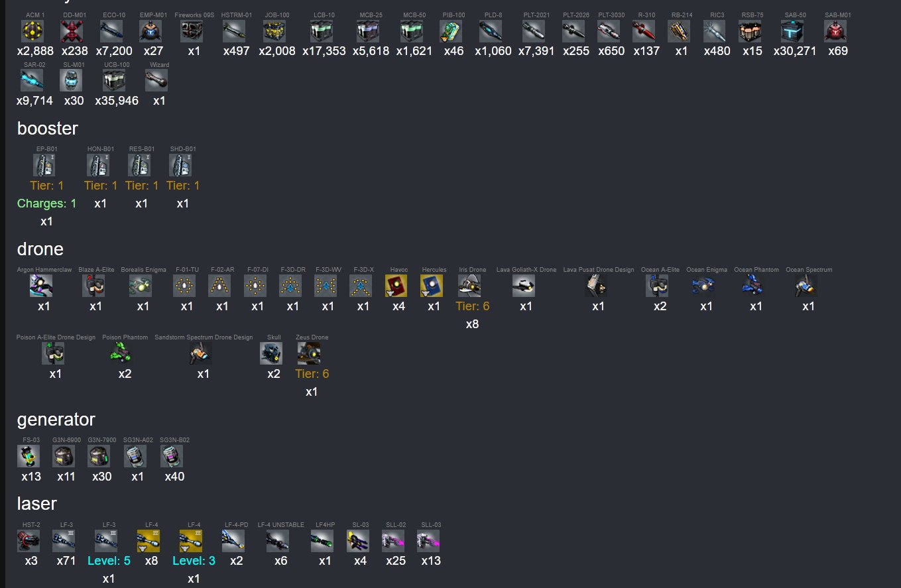Viewport: 901px width, 588px height.
Task: Click the SG3N-B02 shield generator icon
Action: point(172,456)
